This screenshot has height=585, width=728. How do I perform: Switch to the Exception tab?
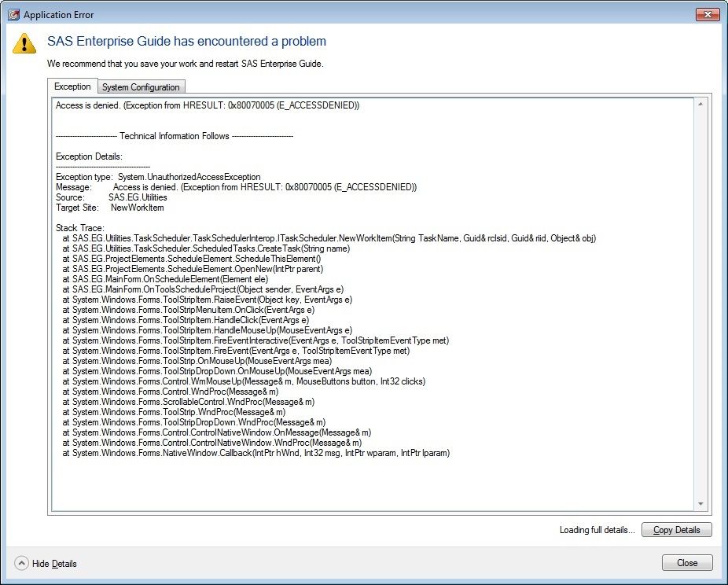(x=72, y=86)
